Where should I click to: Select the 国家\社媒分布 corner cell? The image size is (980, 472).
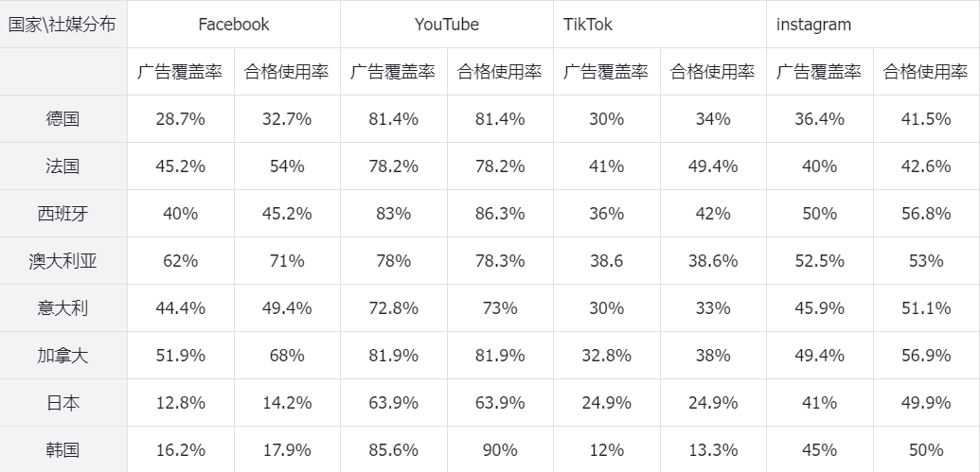click(63, 25)
